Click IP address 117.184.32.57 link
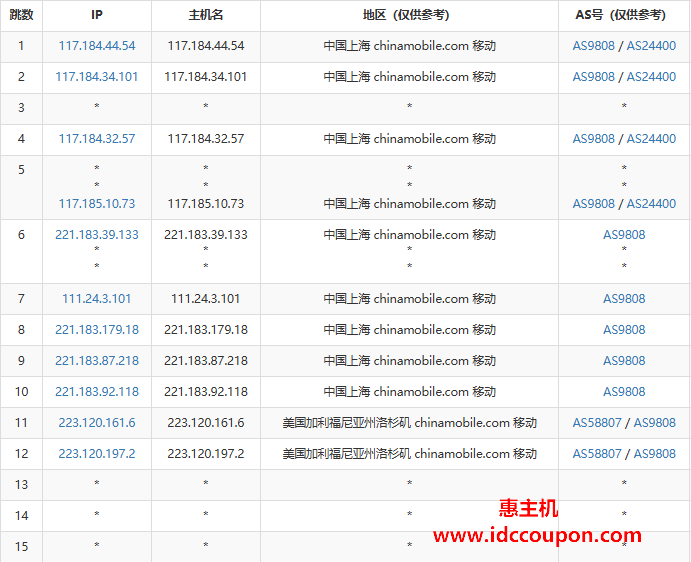The height and width of the screenshot is (562, 691). [x=97, y=139]
